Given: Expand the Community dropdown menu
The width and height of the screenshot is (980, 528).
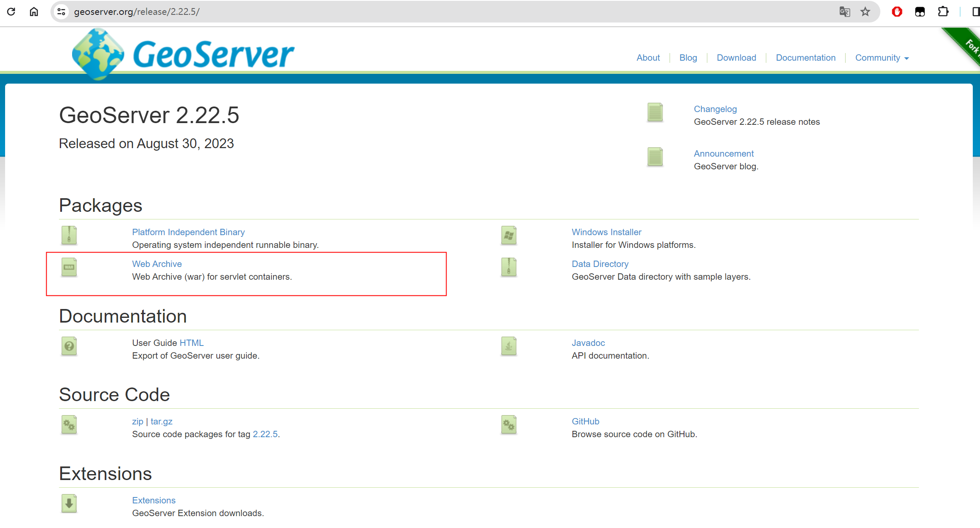Looking at the screenshot, I should point(882,58).
